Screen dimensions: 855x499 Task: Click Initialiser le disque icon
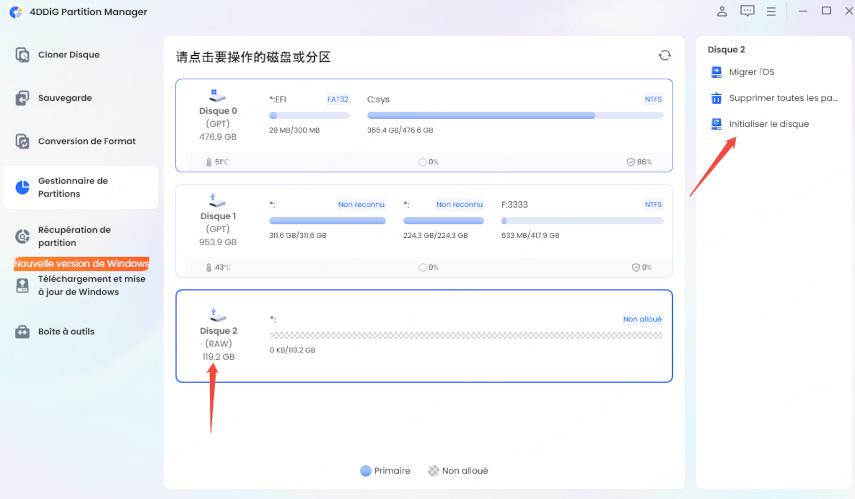click(x=716, y=124)
